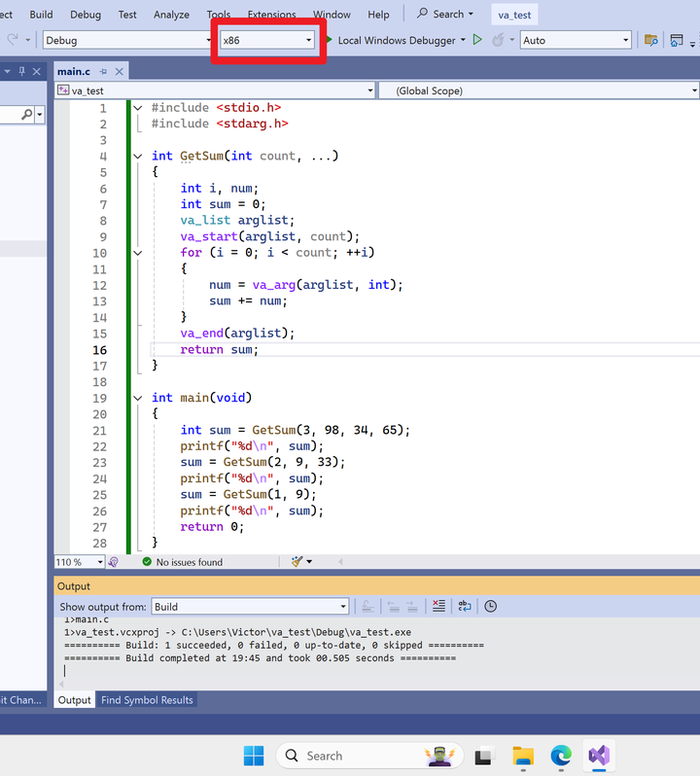This screenshot has height=776, width=700.
Task: Open the Build menu
Action: [41, 15]
